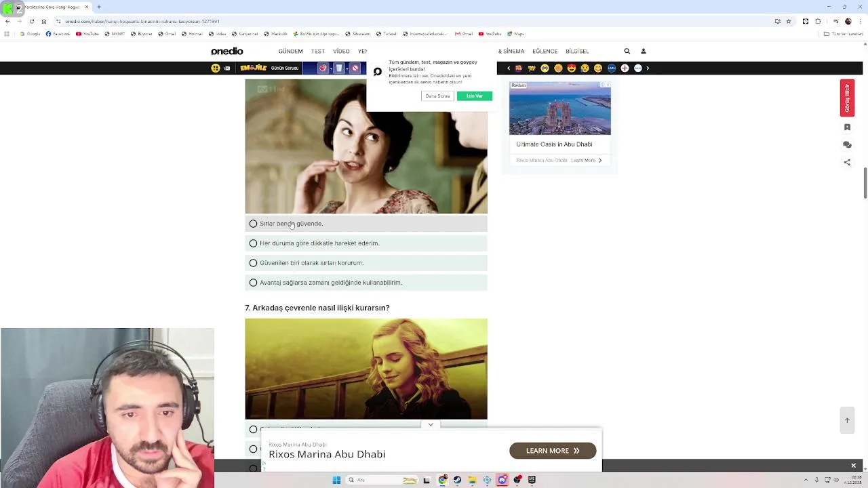Screen dimensions: 868x488
Task: Open the Facebook bookmark
Action: pyautogui.click(x=58, y=34)
